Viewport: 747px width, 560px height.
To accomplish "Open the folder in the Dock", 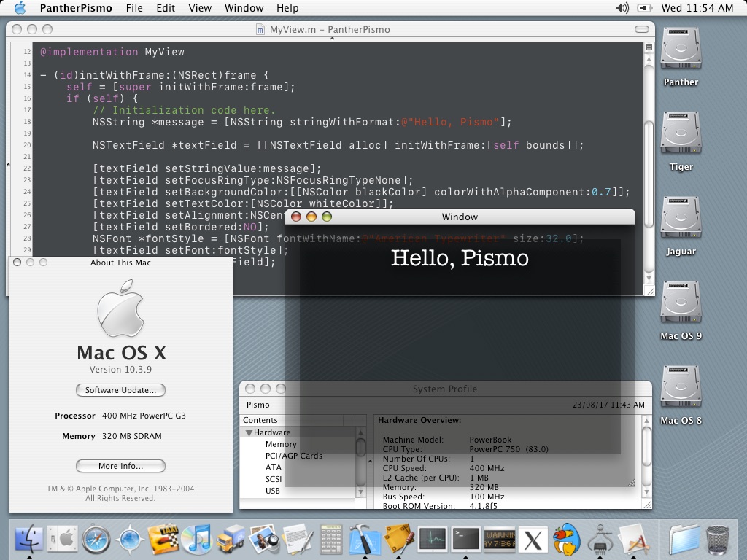I will point(684,540).
